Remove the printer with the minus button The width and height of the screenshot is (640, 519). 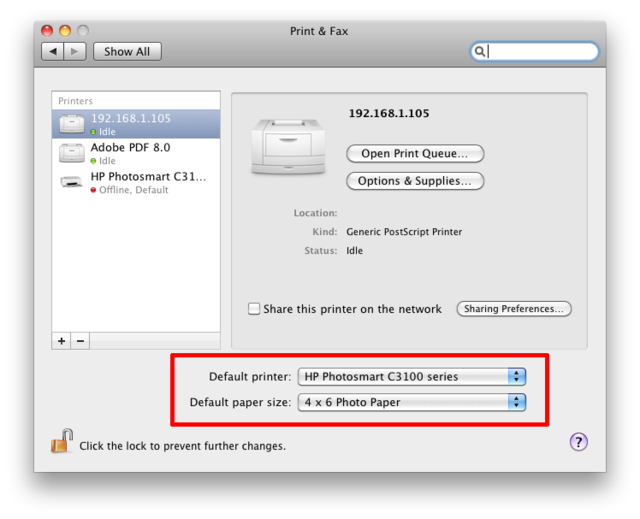point(80,341)
